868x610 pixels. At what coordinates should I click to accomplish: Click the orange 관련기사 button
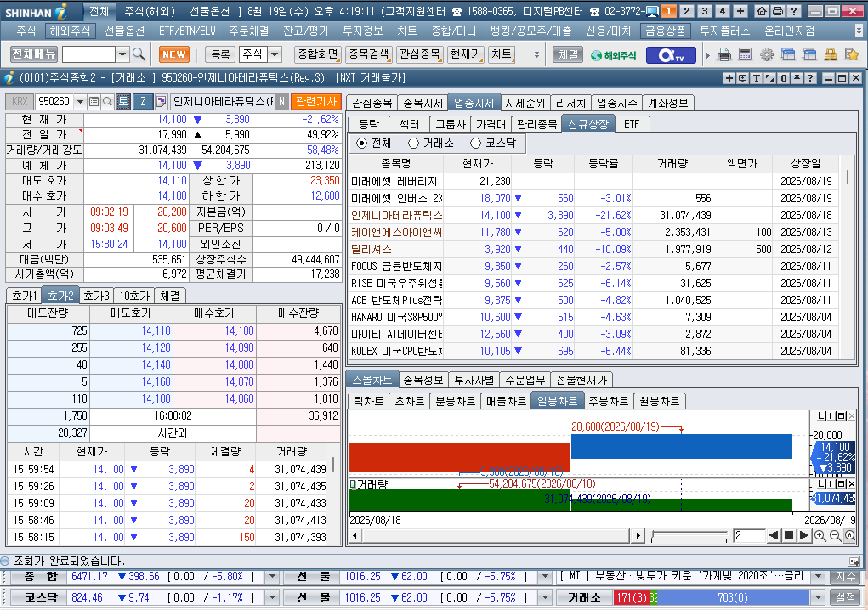(316, 101)
